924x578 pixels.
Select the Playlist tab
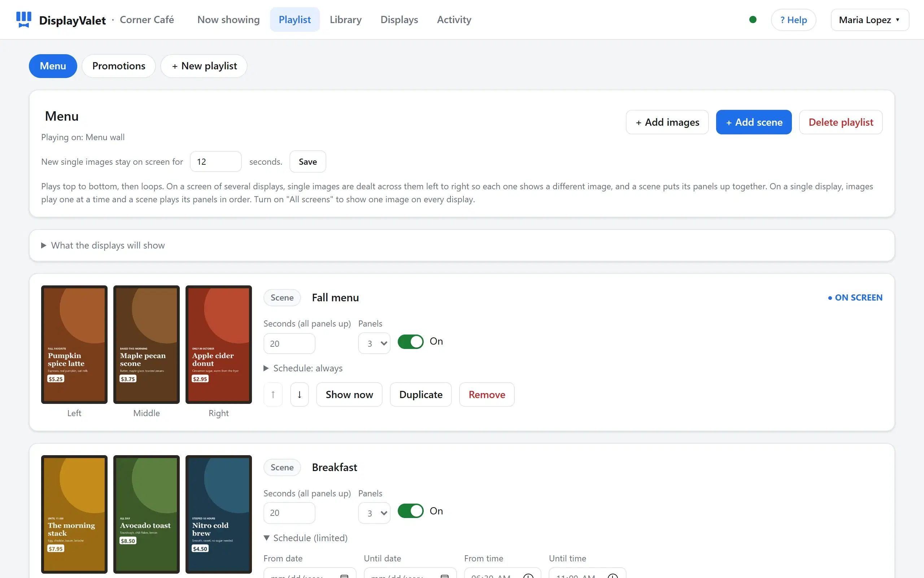tap(295, 20)
